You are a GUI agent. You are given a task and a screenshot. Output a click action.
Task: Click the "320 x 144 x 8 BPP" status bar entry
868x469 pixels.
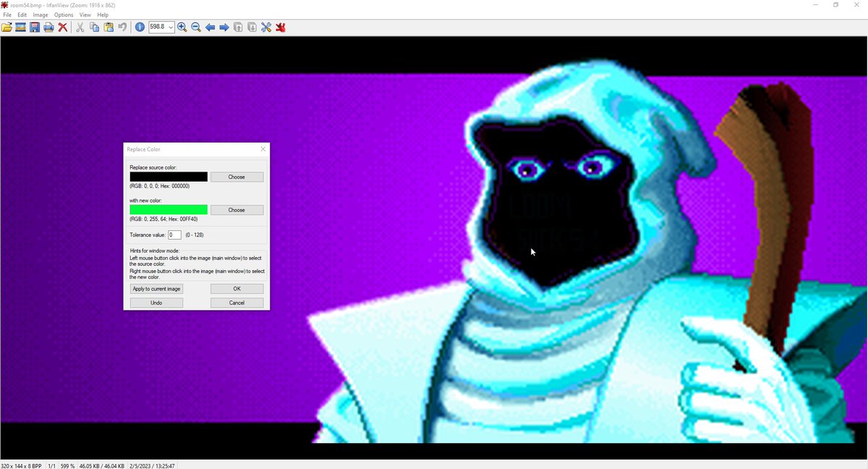(22, 465)
